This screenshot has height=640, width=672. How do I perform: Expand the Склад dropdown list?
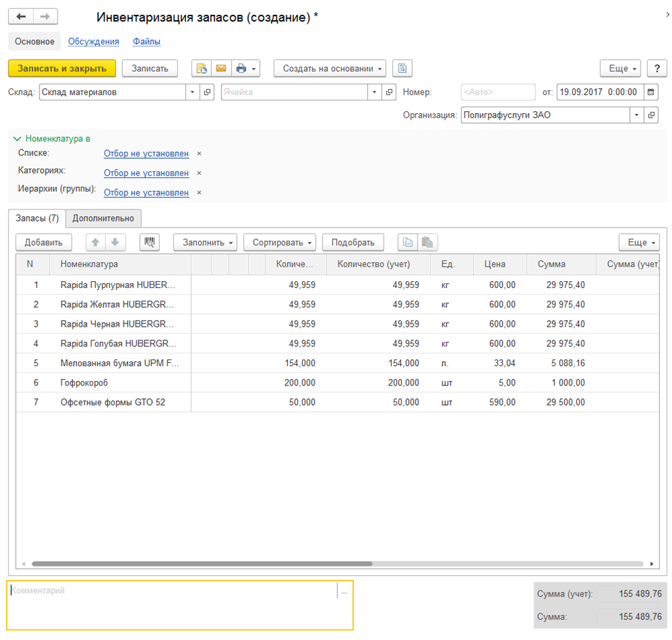click(193, 92)
